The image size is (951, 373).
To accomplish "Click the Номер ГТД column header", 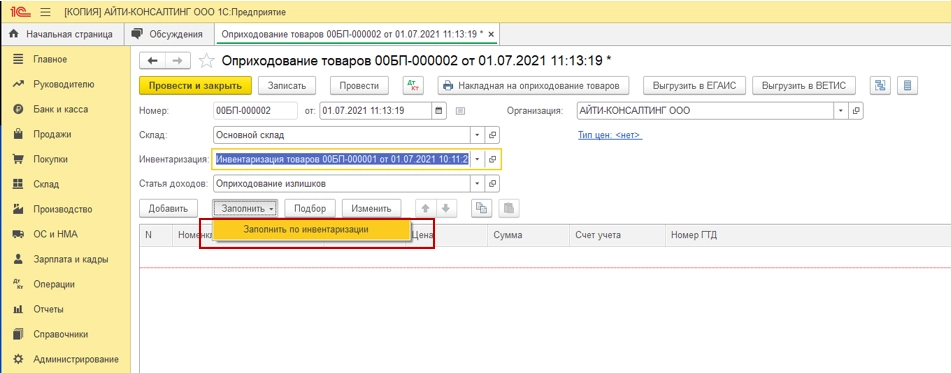I will click(808, 235).
